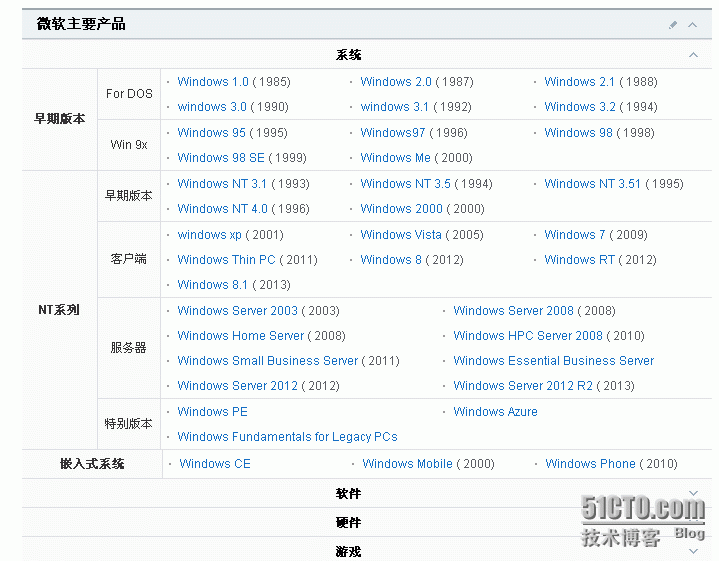The image size is (719, 561).
Task: Go to Windows HPC Server 2008 link
Action: point(528,336)
